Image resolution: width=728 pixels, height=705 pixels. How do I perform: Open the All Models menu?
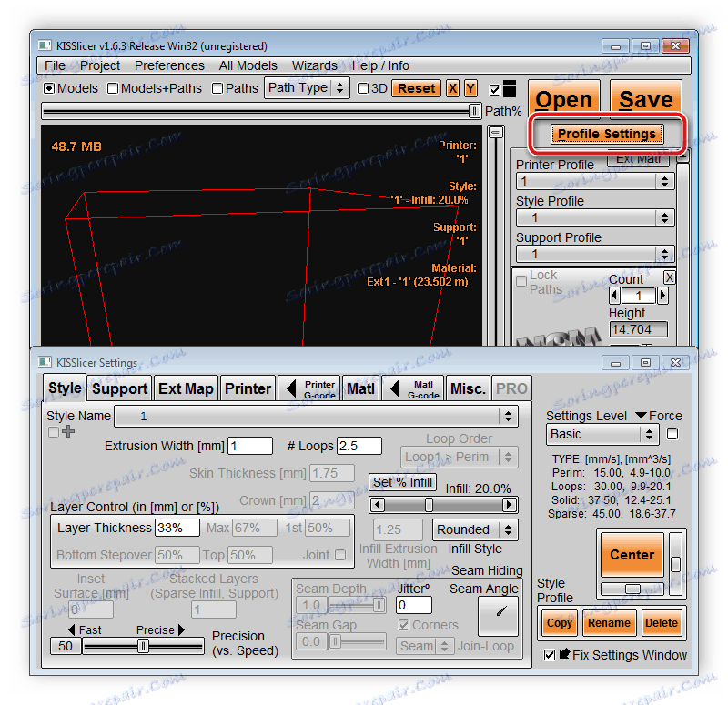[248, 65]
